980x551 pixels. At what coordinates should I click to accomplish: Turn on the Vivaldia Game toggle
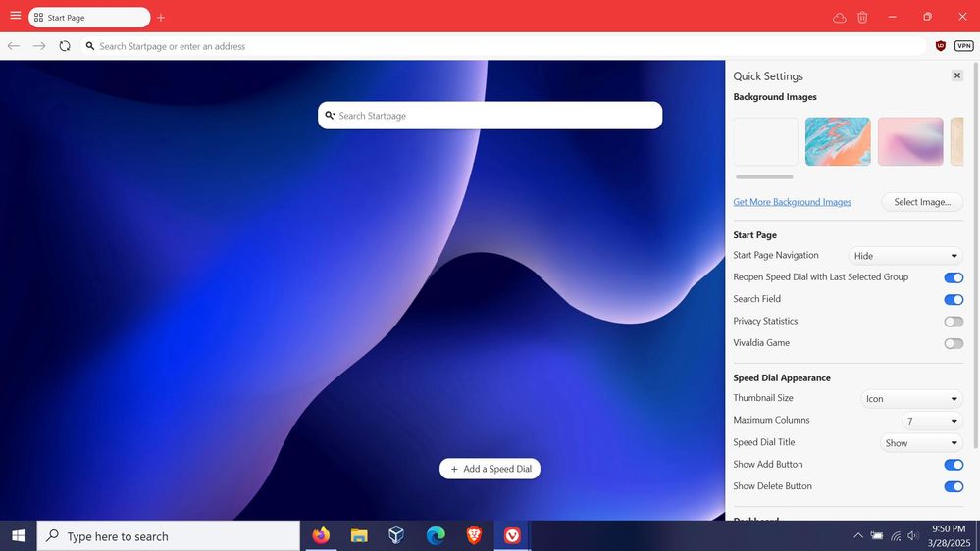[953, 343]
